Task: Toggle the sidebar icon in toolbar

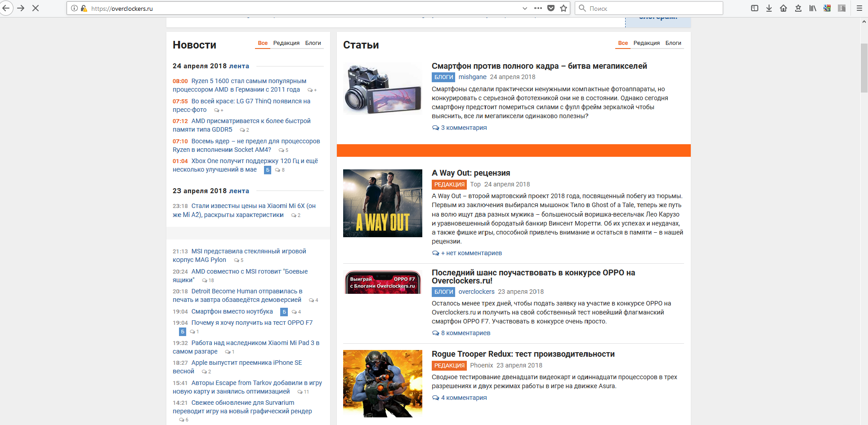Action: [755, 8]
